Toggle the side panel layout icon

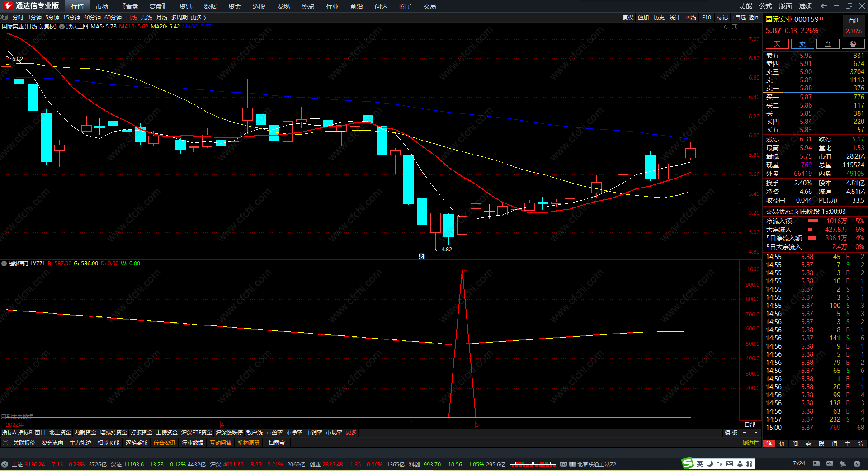[x=735, y=27]
